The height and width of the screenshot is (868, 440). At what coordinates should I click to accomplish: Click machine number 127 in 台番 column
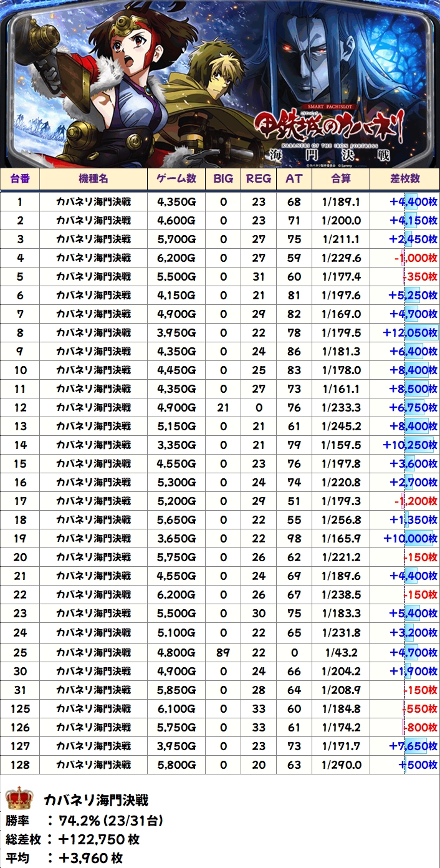pyautogui.click(x=20, y=746)
